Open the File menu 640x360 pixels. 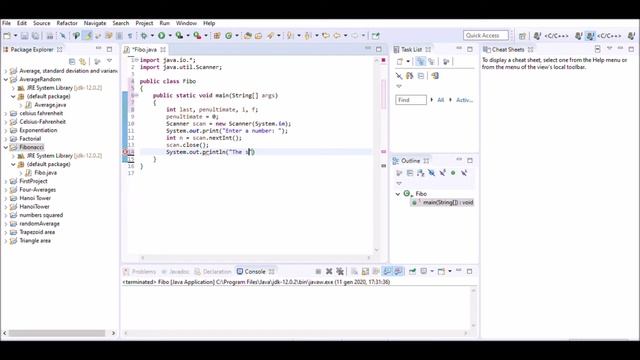coord(6,23)
